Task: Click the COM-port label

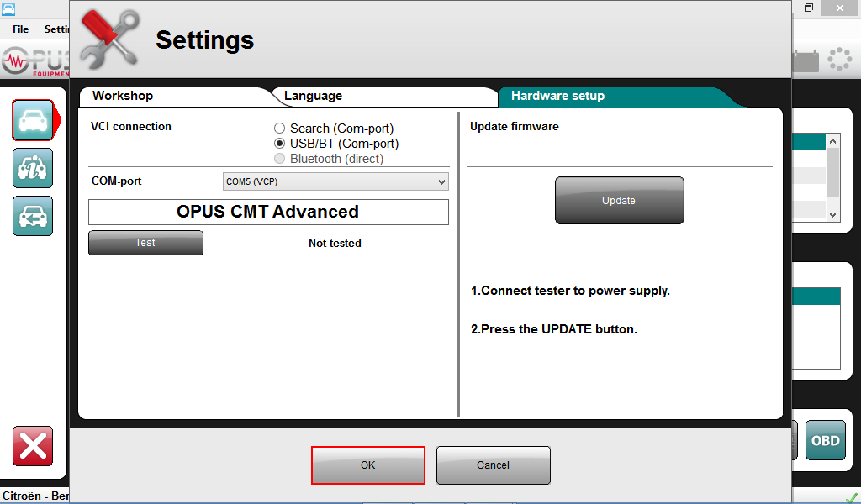Action: pos(116,181)
